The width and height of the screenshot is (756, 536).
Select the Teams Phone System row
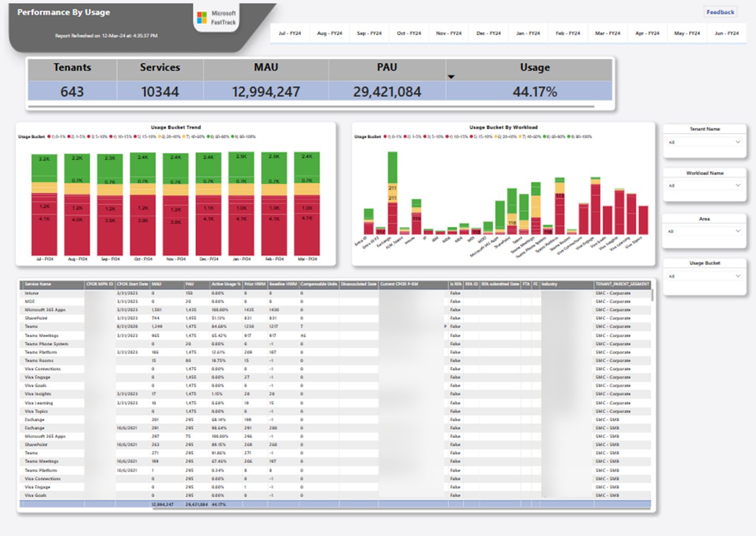coord(335,344)
